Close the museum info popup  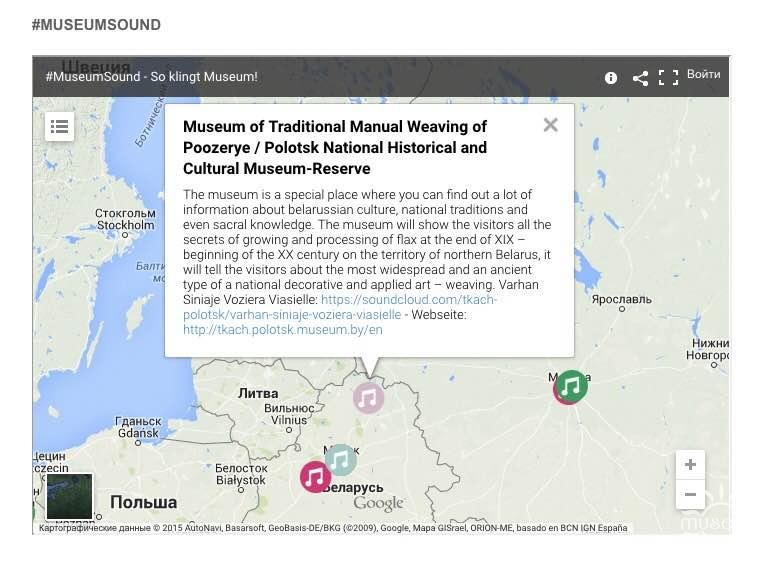point(550,125)
